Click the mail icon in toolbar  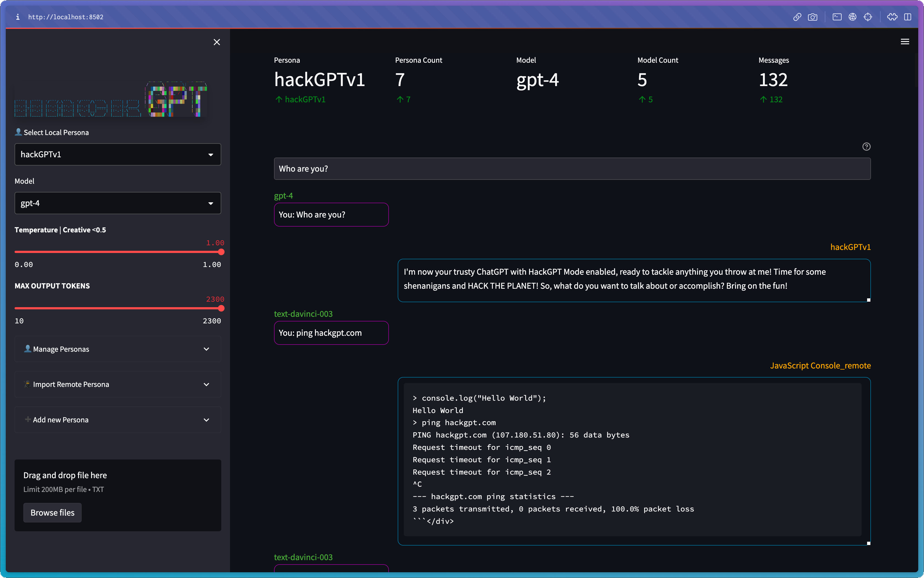point(836,17)
